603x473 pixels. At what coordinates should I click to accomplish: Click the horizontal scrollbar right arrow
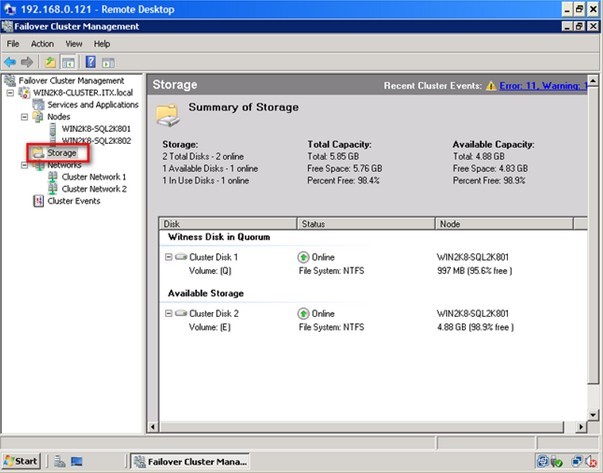(581, 426)
